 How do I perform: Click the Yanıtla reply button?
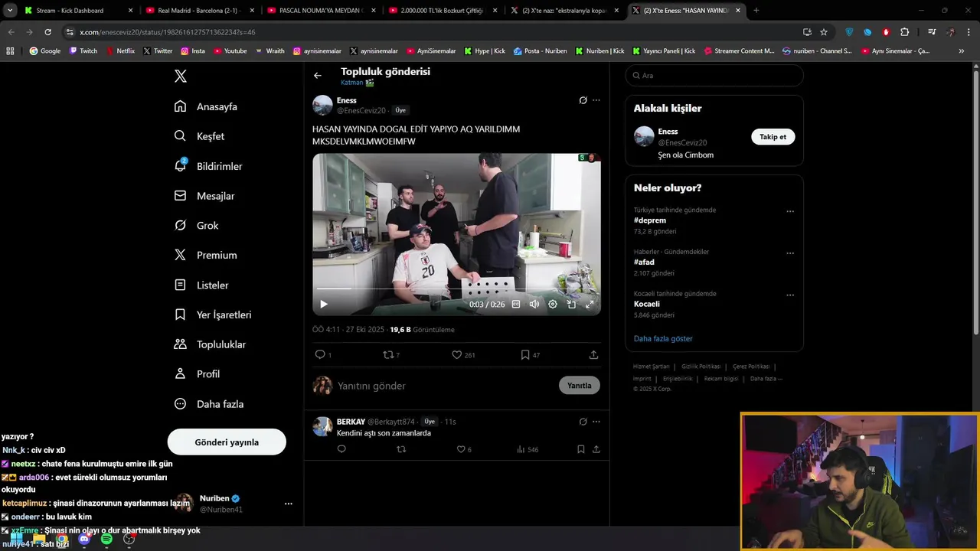(580, 385)
